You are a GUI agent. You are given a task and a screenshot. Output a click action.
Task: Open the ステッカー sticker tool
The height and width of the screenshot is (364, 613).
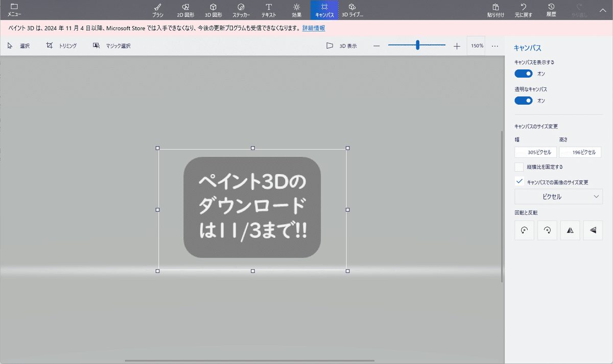point(241,10)
